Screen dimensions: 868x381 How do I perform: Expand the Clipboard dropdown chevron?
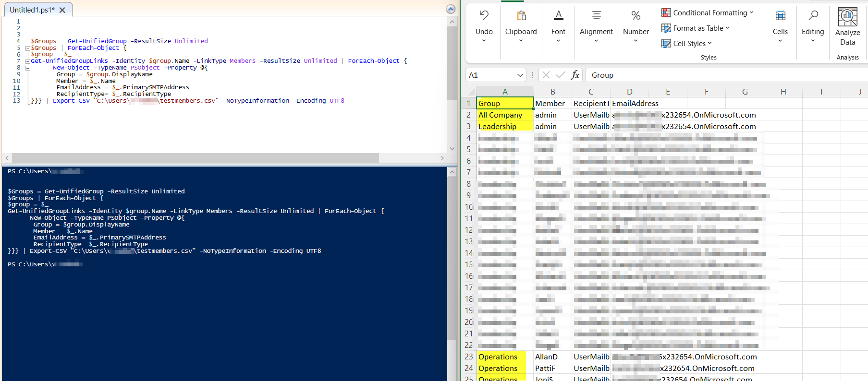[x=521, y=41]
